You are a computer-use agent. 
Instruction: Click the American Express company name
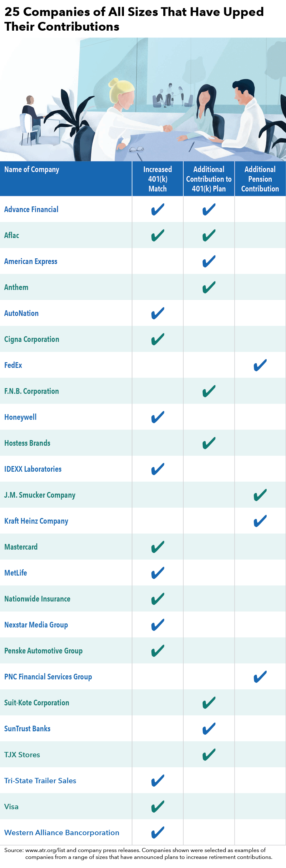pos(31,261)
